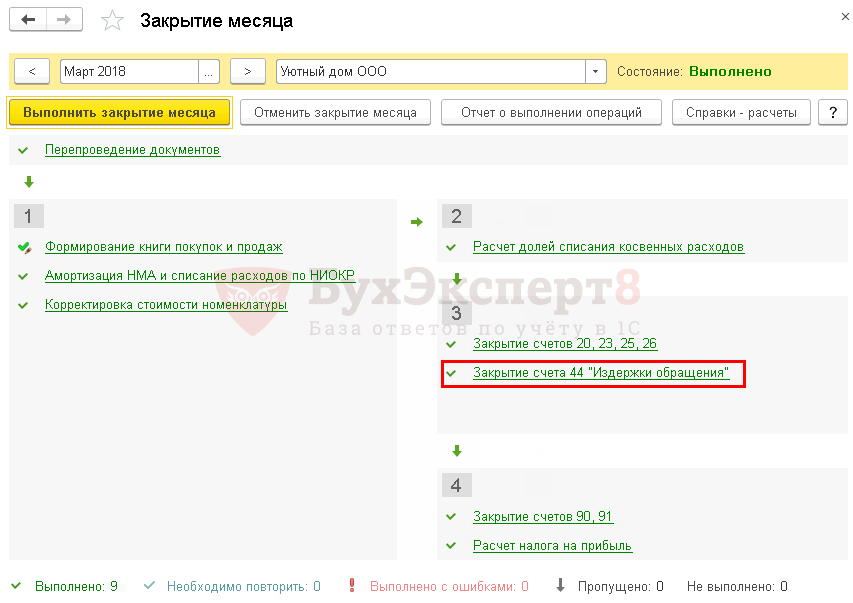This screenshot has width=853, height=603.
Task: Click green check icon beside Выполнено: 9
Action: point(16,586)
